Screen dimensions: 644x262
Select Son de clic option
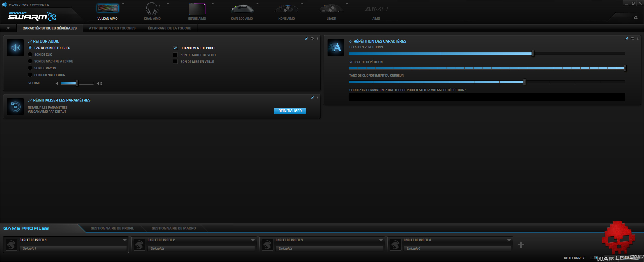[x=30, y=54]
